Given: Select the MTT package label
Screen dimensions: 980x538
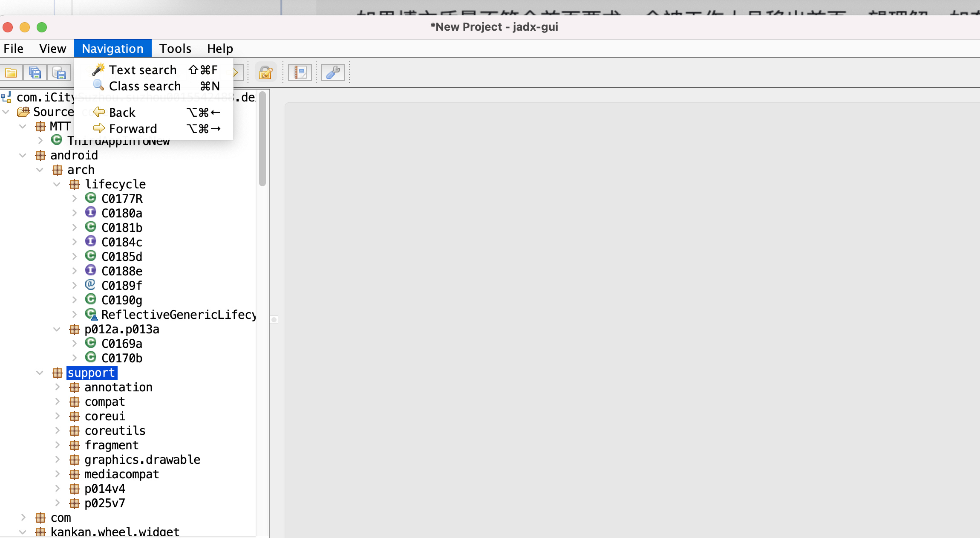Looking at the screenshot, I should (x=60, y=126).
